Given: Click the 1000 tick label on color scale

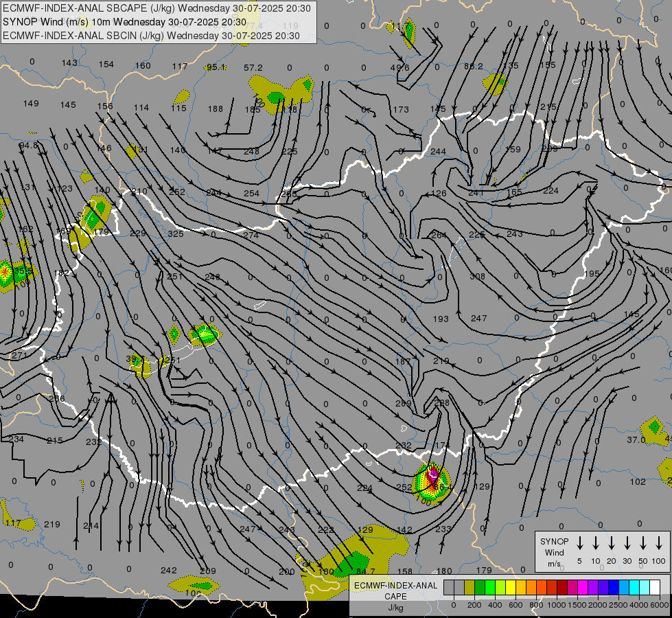Looking at the screenshot, I should [556, 605].
